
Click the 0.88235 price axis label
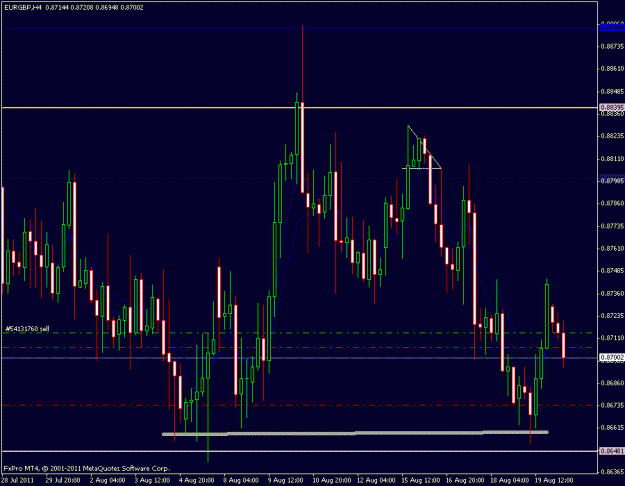coord(613,136)
